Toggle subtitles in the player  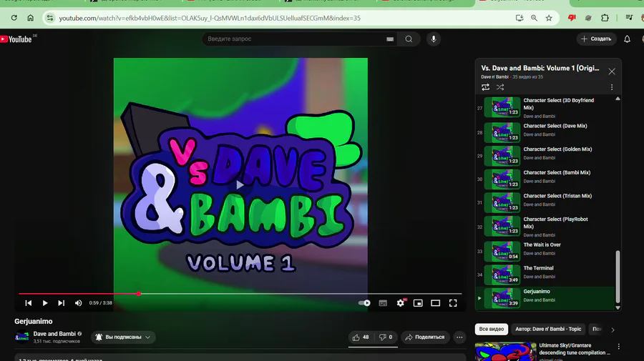pyautogui.click(x=383, y=303)
